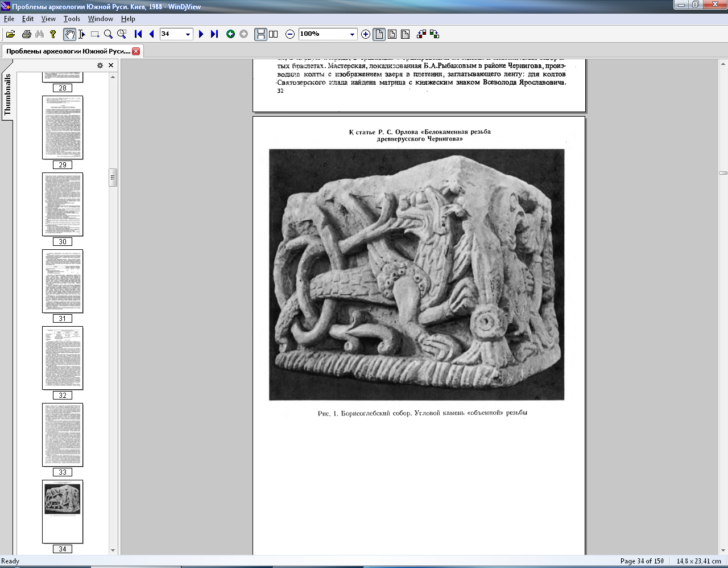
Task: Click the thumbnails scrollbar handle
Action: point(113,178)
